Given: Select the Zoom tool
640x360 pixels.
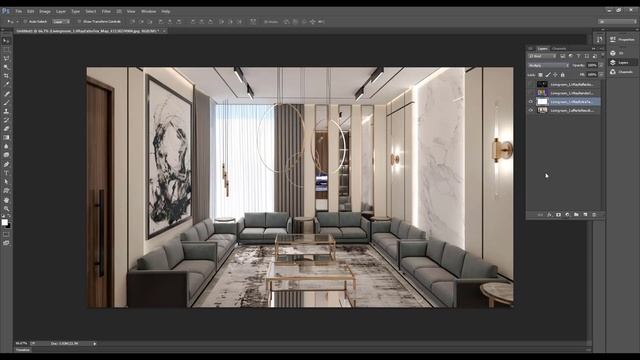Looking at the screenshot, I should click(6, 209).
